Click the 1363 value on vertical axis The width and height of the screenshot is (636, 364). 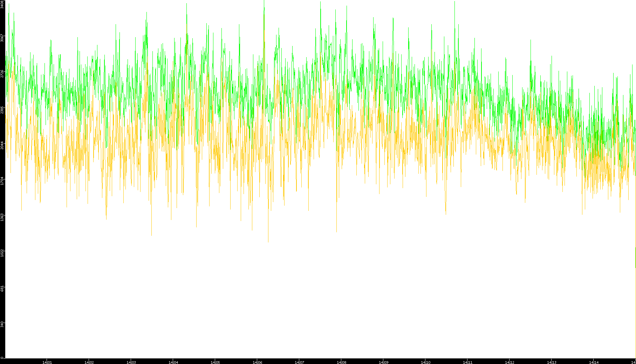tap(2, 217)
